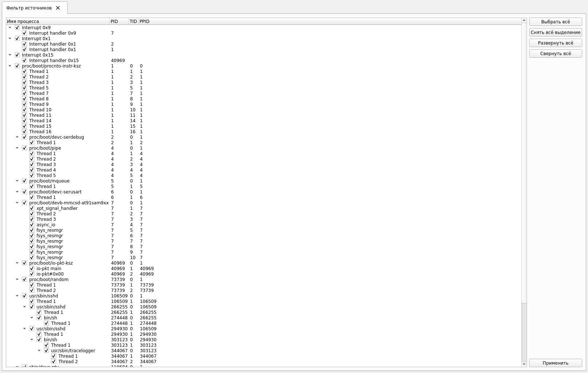Select the async_io thread row
This screenshot has height=373, width=588.
click(46, 225)
